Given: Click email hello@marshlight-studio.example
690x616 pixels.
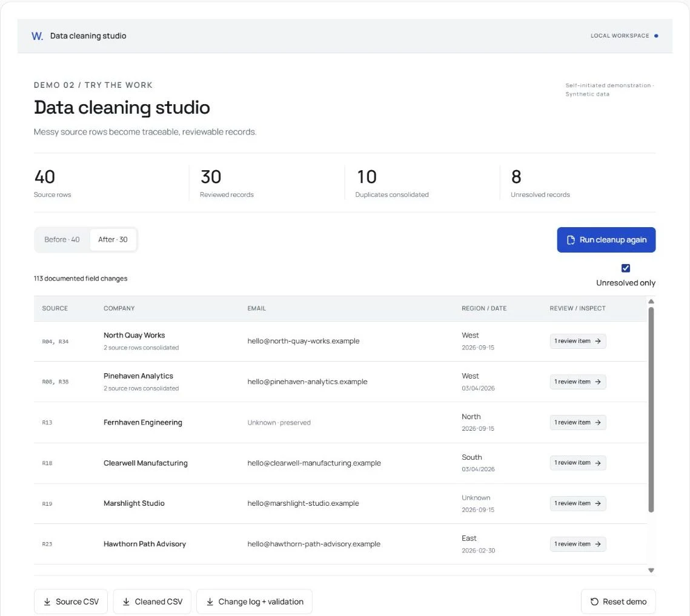Looking at the screenshot, I should 303,503.
